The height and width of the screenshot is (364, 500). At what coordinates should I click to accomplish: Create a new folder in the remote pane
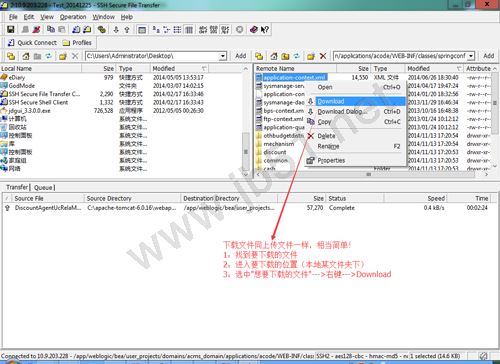tap(311, 56)
